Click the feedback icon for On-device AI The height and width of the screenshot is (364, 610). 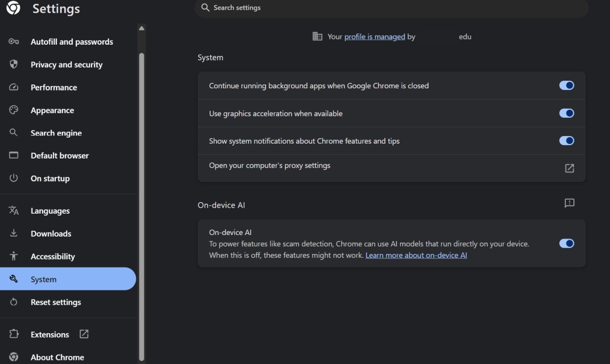[569, 203]
